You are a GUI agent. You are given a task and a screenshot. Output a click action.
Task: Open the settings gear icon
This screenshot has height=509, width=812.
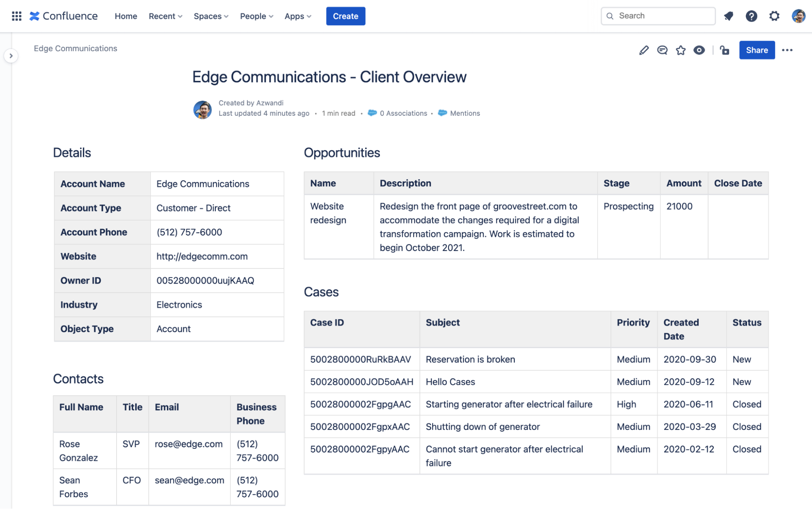pos(774,16)
